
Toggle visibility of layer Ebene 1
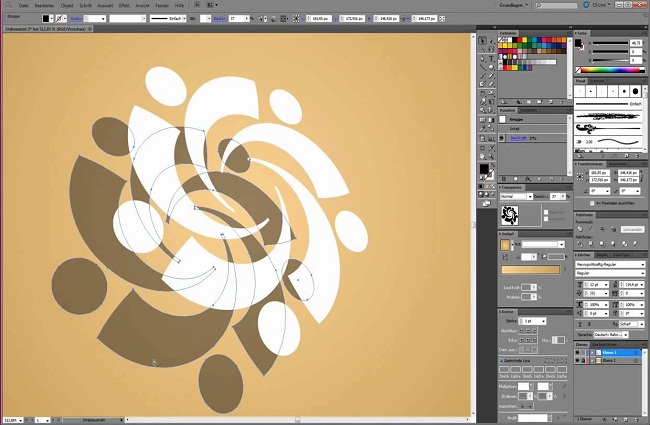pos(577,352)
